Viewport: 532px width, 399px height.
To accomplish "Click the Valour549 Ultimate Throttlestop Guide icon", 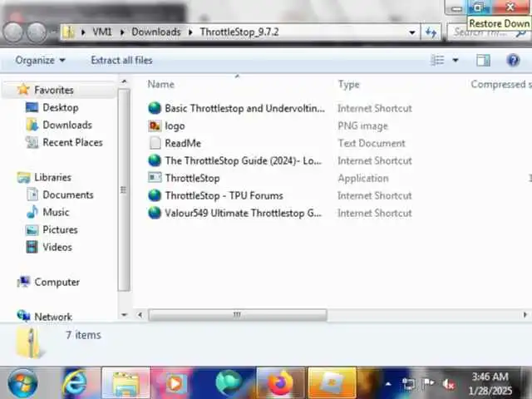I will coord(155,213).
